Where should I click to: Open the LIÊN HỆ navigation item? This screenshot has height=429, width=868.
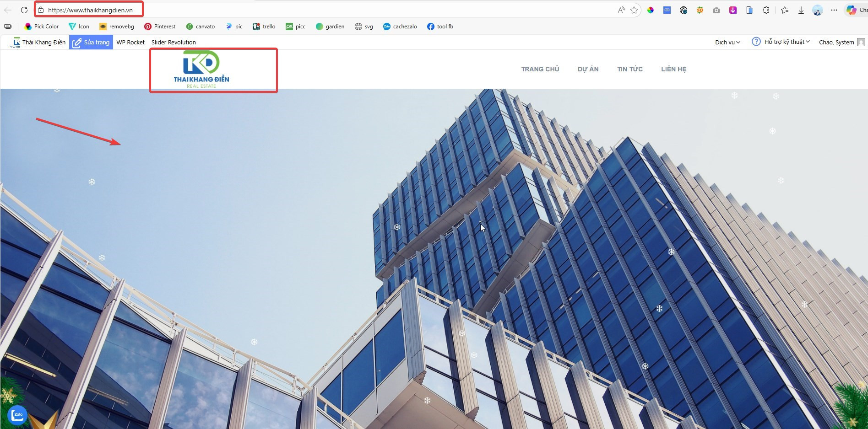[674, 69]
